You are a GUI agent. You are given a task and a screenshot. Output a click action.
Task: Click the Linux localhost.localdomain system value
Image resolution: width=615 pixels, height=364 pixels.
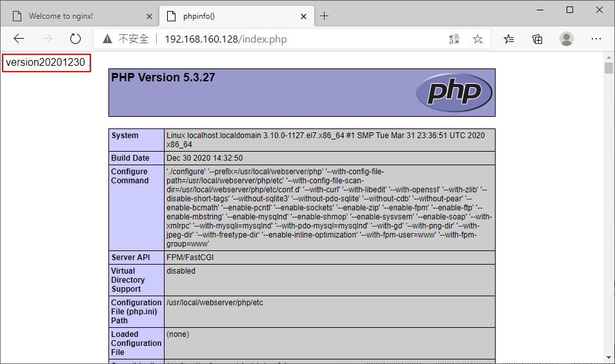pyautogui.click(x=325, y=140)
